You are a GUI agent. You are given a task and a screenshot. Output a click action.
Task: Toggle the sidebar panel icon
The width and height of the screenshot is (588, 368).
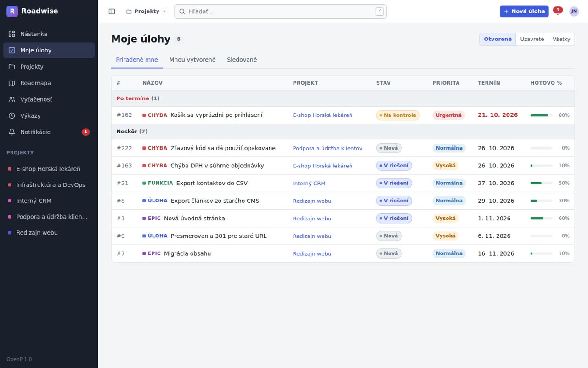(112, 11)
